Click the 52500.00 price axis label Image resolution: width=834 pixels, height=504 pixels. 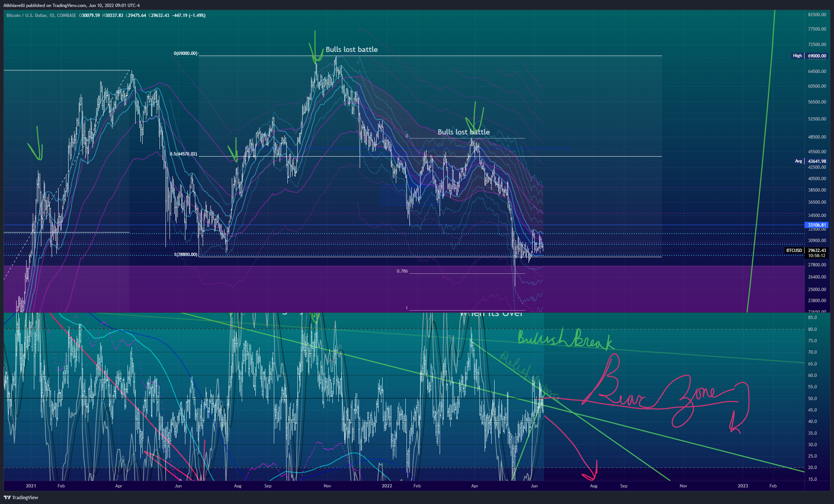pos(817,119)
